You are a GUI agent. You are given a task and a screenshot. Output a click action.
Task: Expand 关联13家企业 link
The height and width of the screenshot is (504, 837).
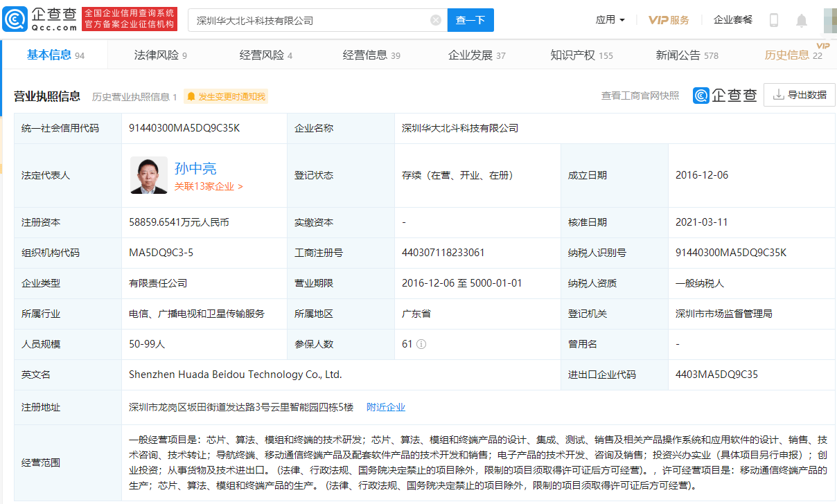[x=209, y=186]
